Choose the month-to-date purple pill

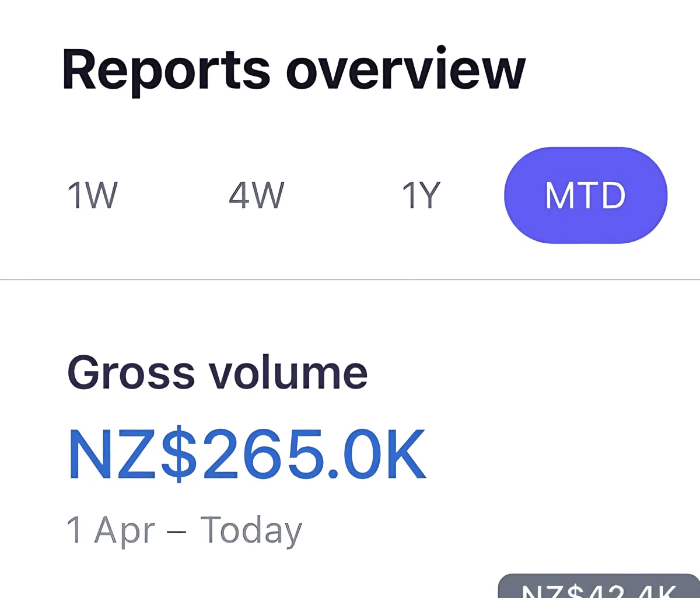tap(585, 195)
